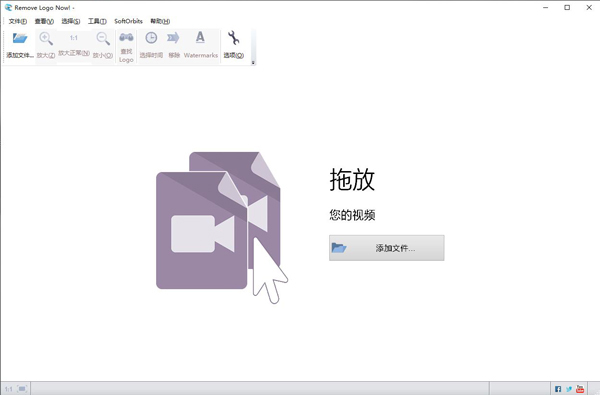This screenshot has height=395, width=600.
Task: Open the 文件(F) menu
Action: coord(18,21)
